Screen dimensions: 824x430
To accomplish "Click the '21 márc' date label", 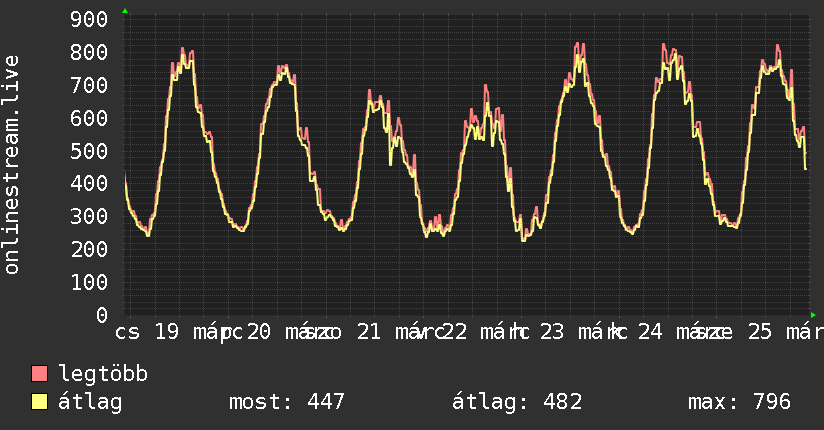I will click(401, 332).
